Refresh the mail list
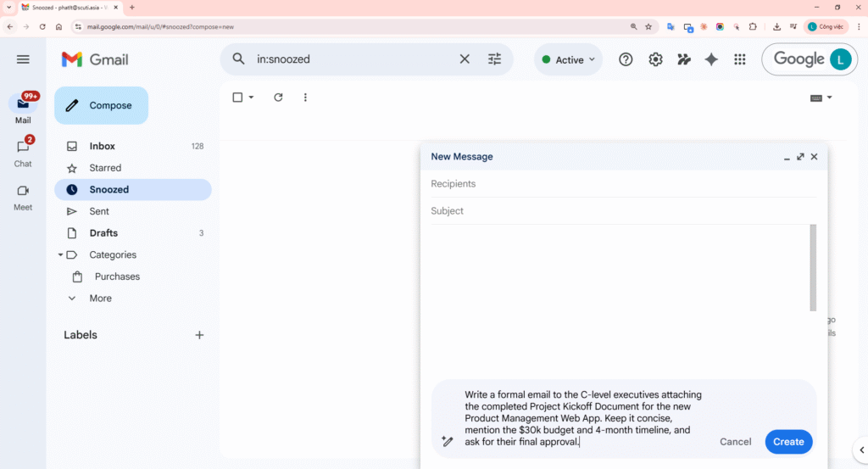Viewport: 868px width, 469px height. click(278, 98)
